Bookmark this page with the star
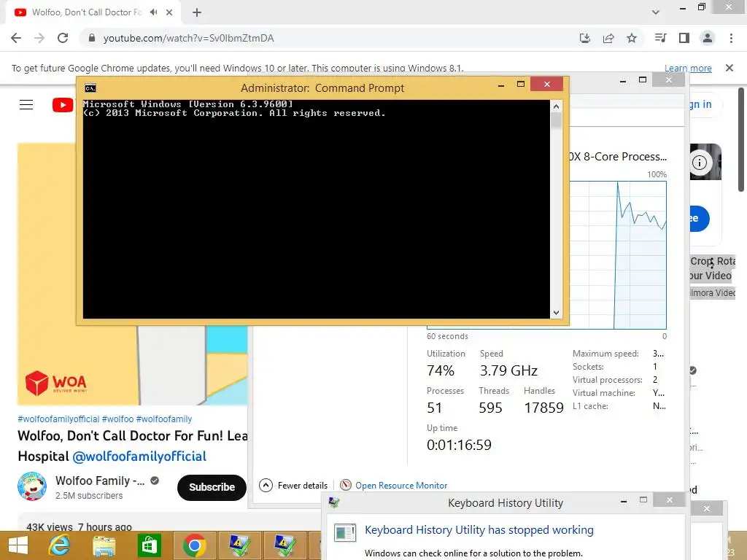 [x=632, y=38]
